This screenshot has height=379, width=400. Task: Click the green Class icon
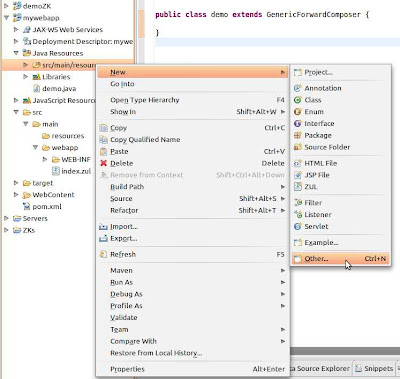pyautogui.click(x=298, y=100)
